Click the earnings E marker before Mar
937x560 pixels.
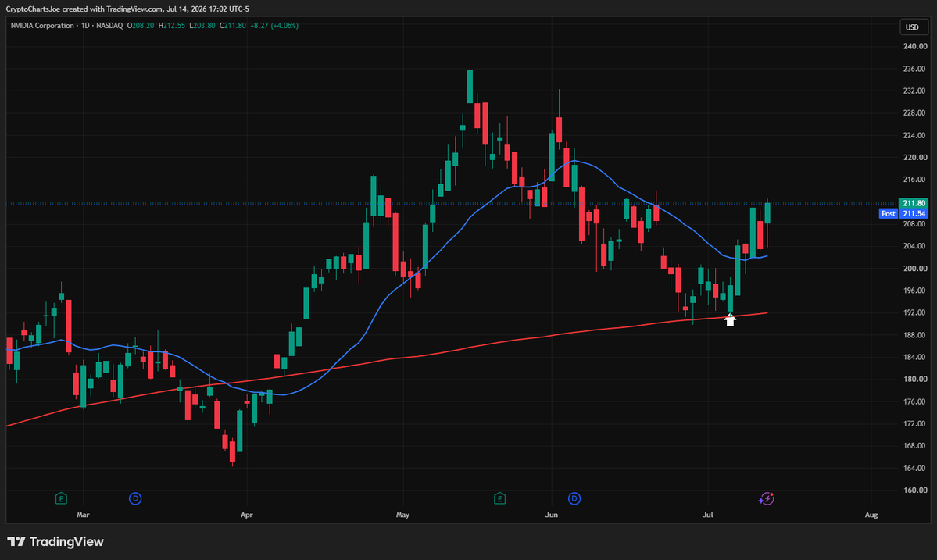pyautogui.click(x=61, y=498)
